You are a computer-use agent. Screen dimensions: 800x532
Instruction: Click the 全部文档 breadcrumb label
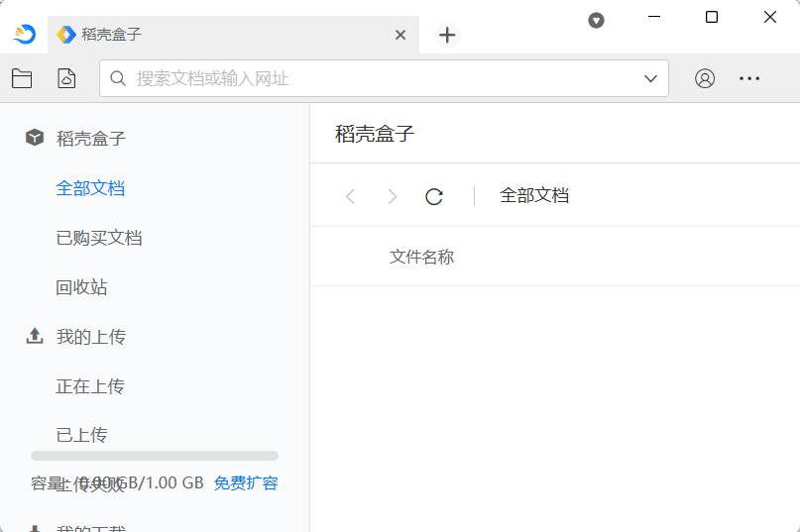(534, 195)
